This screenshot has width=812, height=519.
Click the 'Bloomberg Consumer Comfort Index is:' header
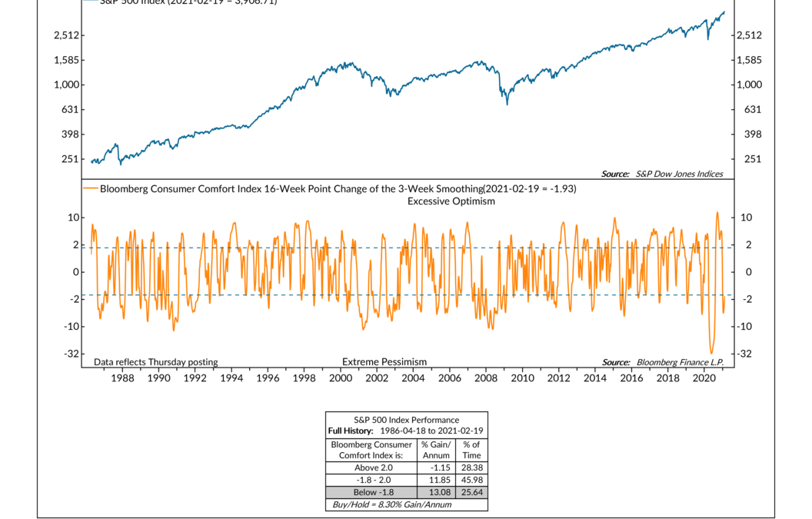tap(371, 450)
